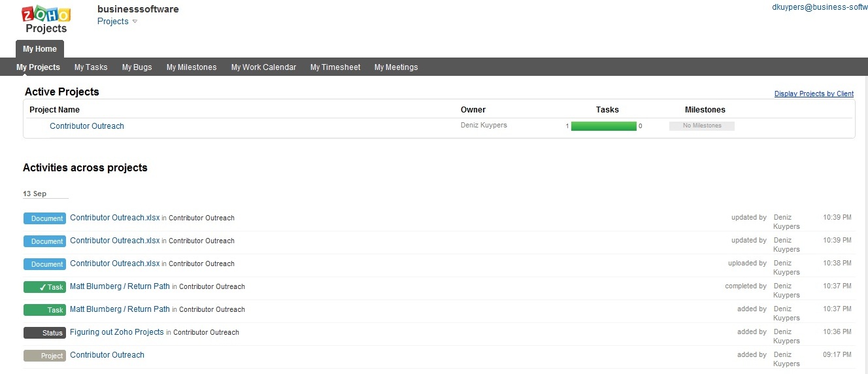Click the Project badge

pyautogui.click(x=44, y=356)
